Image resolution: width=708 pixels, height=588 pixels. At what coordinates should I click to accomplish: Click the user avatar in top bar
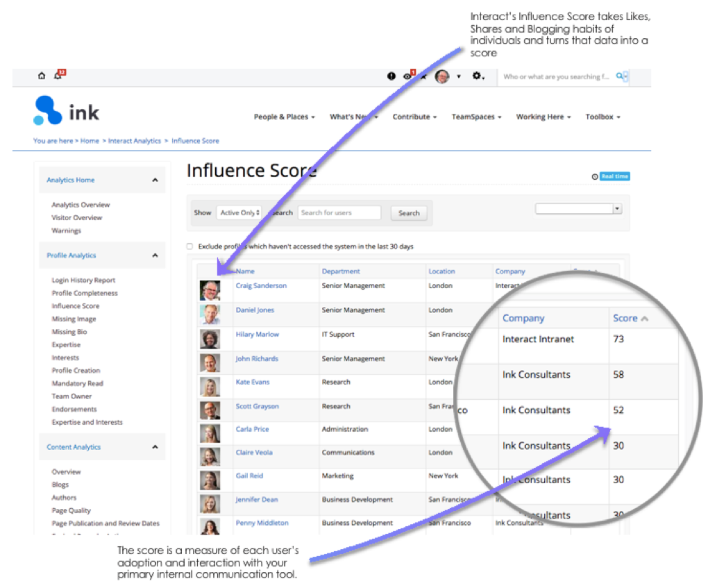click(442, 77)
